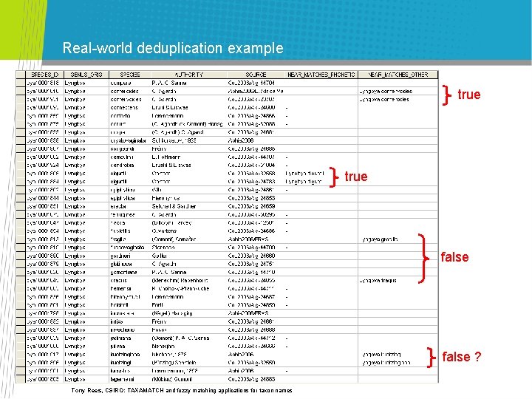532x399 pixels.
Task: Click the AUTHORITY column header
Action: click(x=189, y=75)
